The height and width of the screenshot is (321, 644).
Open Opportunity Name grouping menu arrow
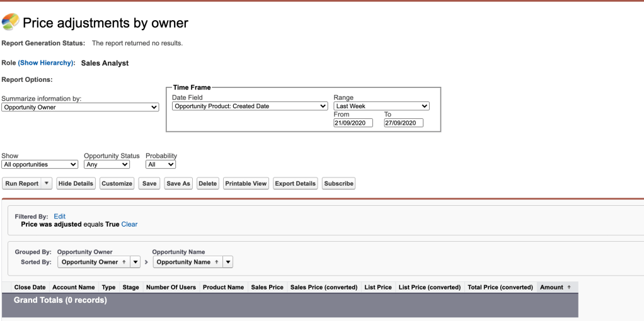point(228,262)
